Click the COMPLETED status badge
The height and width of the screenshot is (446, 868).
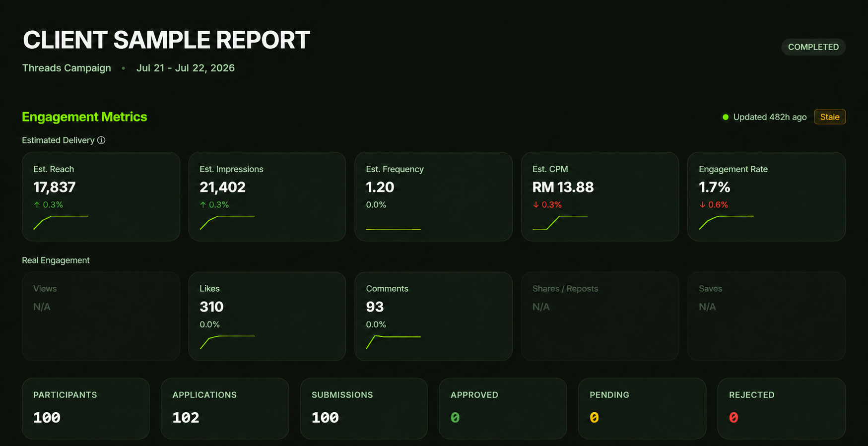[x=813, y=47]
